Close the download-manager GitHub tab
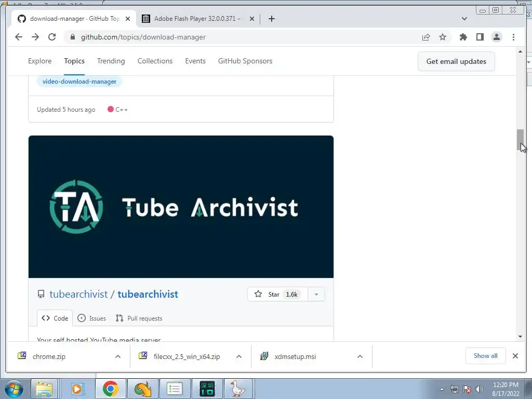The image size is (532, 399). (128, 19)
